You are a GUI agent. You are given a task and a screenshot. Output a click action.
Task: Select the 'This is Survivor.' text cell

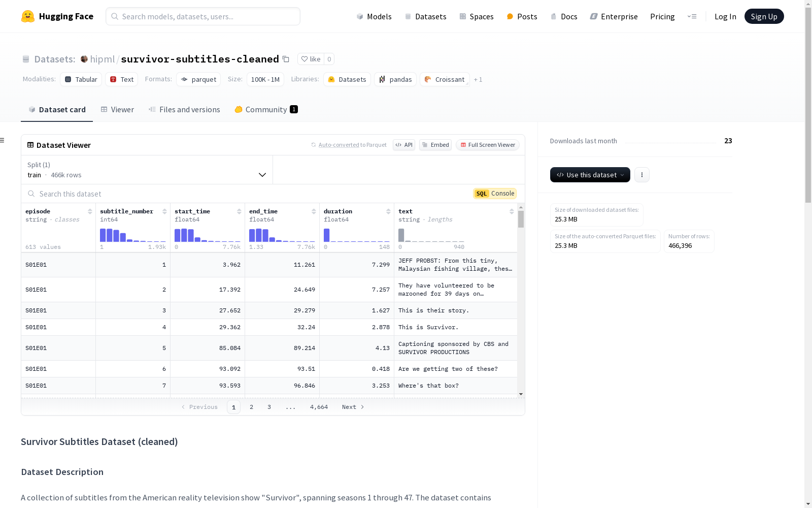[456, 327]
